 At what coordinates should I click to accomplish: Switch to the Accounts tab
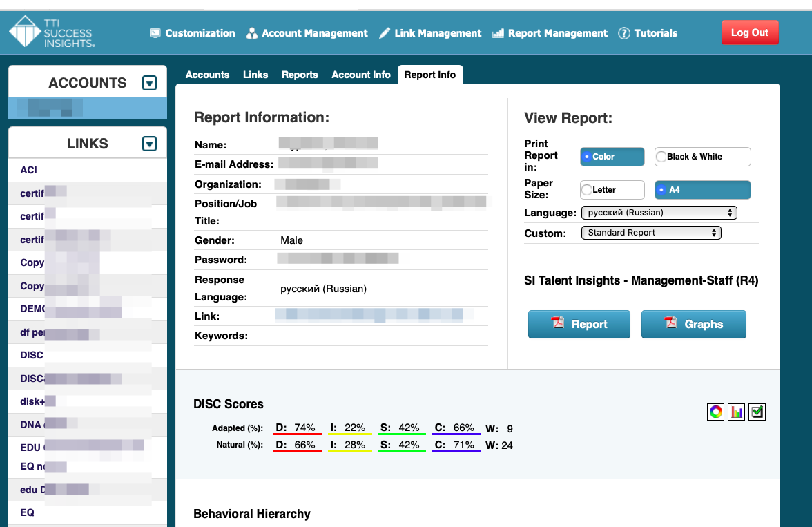point(207,75)
